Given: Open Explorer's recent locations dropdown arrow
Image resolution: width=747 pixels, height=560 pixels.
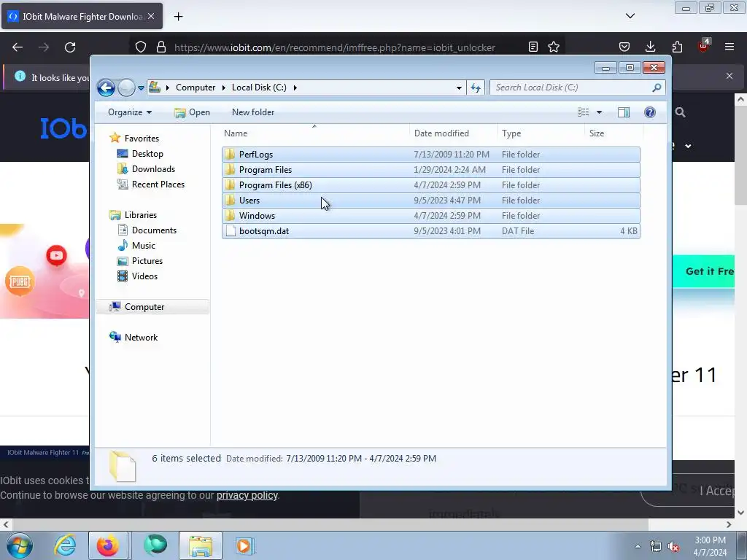Looking at the screenshot, I should click(x=141, y=87).
